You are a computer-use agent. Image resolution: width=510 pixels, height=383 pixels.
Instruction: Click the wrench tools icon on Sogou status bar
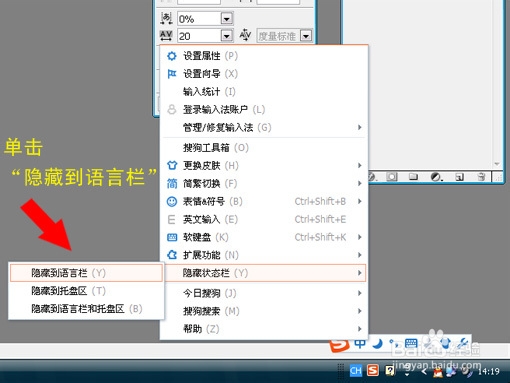coord(464,343)
